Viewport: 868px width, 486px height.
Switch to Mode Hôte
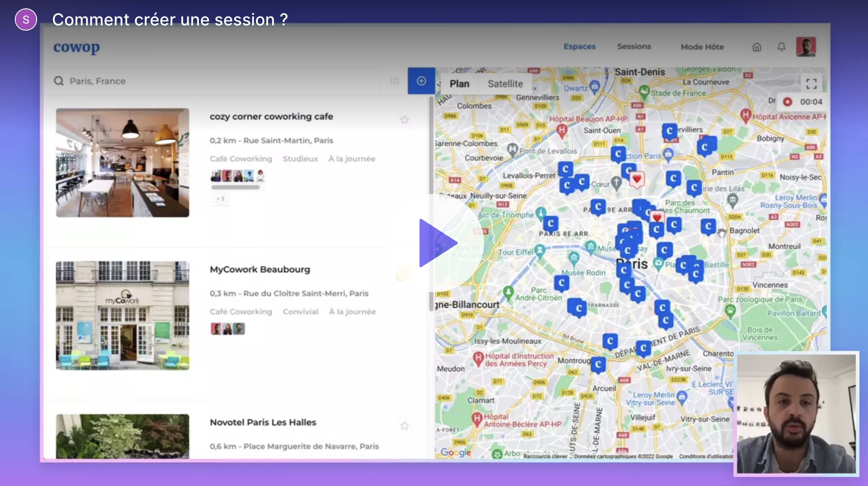click(702, 47)
